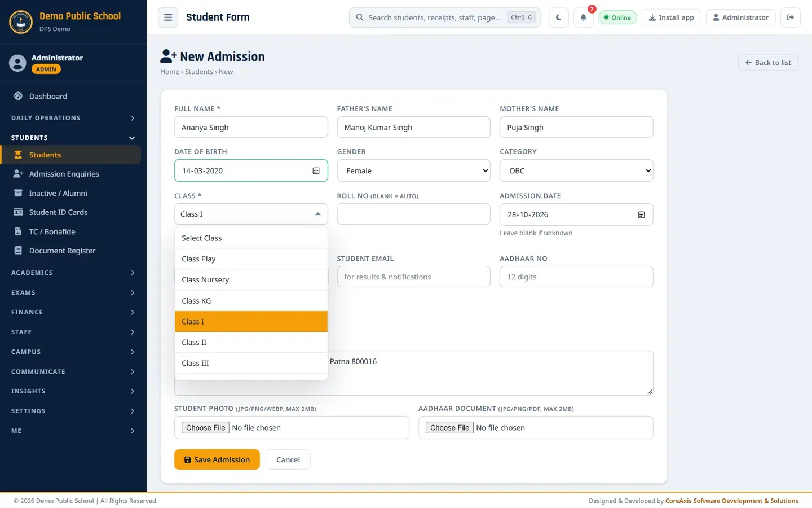Viewport: 812px width, 508px height.
Task: Toggle the Online status indicator
Action: point(617,17)
